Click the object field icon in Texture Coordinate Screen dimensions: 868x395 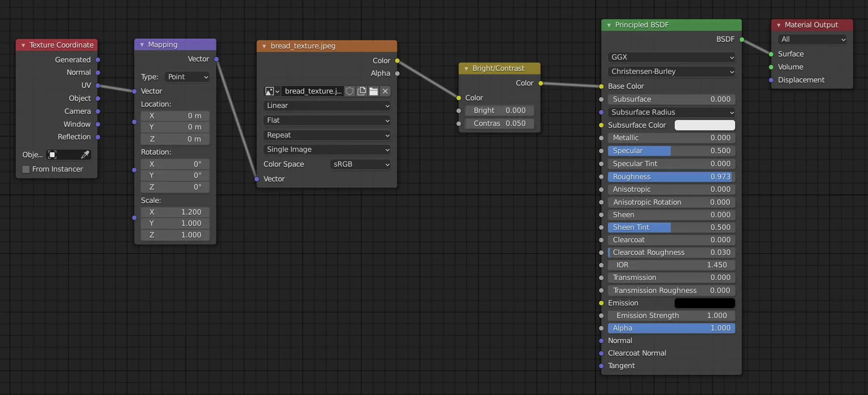(x=52, y=155)
